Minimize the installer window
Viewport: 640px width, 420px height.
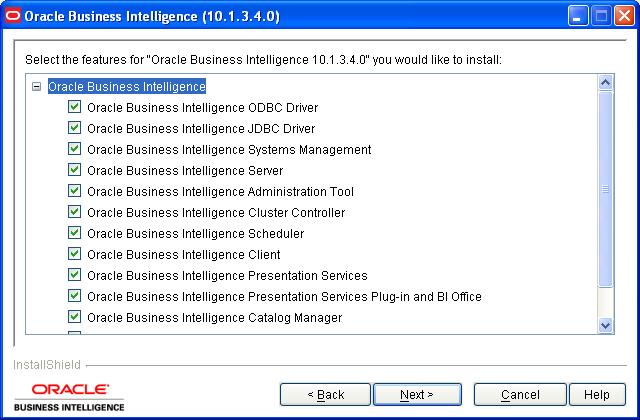(578, 16)
